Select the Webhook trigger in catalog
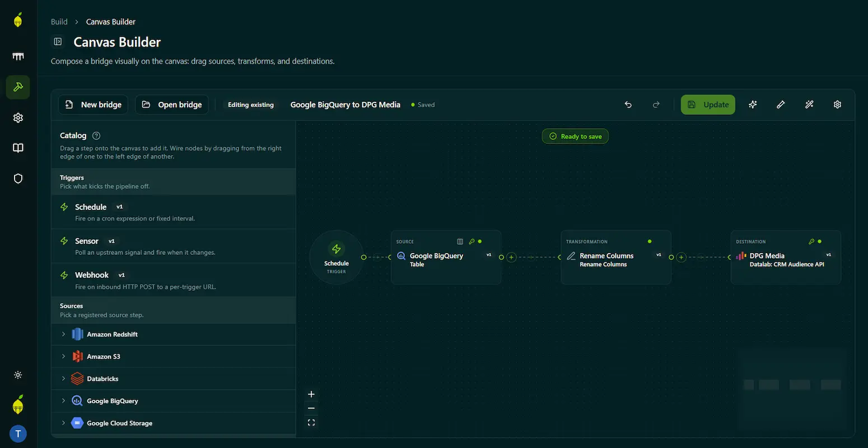The height and width of the screenshot is (448, 868). tap(173, 281)
